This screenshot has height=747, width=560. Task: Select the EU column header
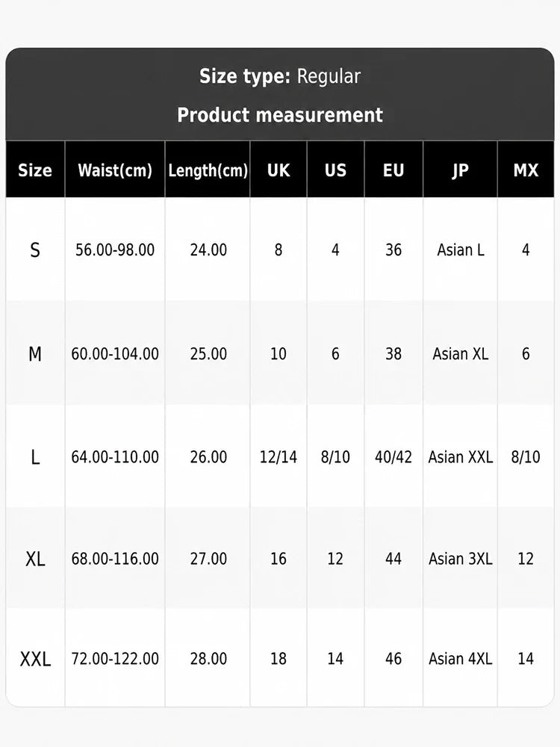[x=393, y=170]
